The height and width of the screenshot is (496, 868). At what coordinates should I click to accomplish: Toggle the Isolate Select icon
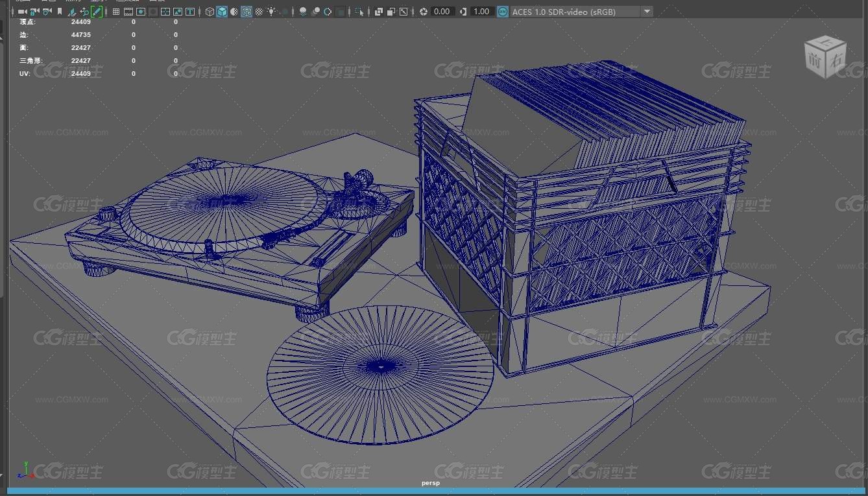point(359,12)
